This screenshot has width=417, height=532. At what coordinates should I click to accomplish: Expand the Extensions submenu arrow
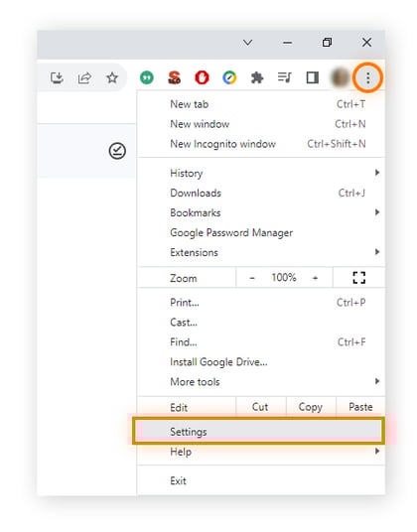[x=377, y=252]
